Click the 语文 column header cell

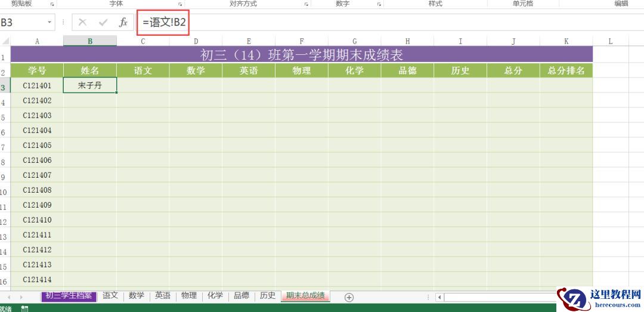click(x=143, y=70)
